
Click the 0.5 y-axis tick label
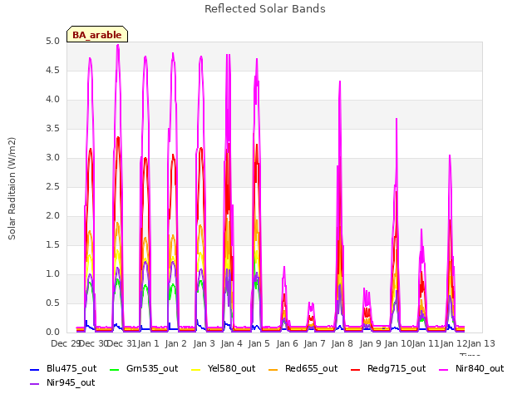point(52,303)
